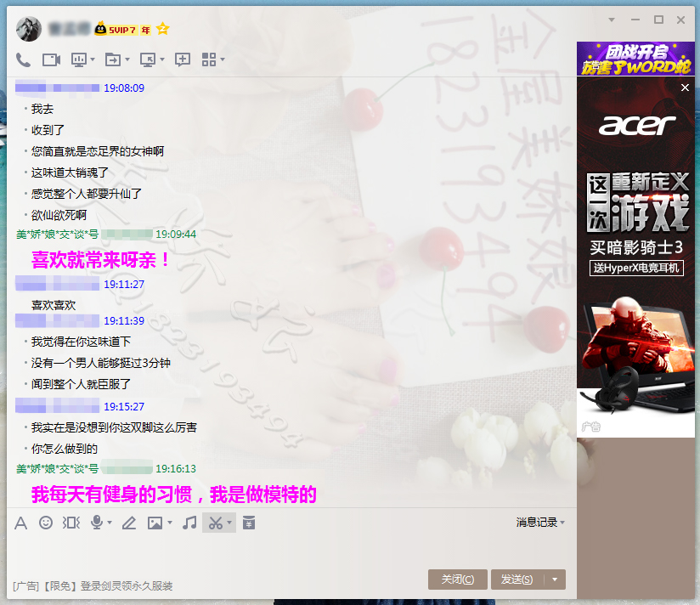
Task: Open the window menu triangle in title bar
Action: coord(612,20)
